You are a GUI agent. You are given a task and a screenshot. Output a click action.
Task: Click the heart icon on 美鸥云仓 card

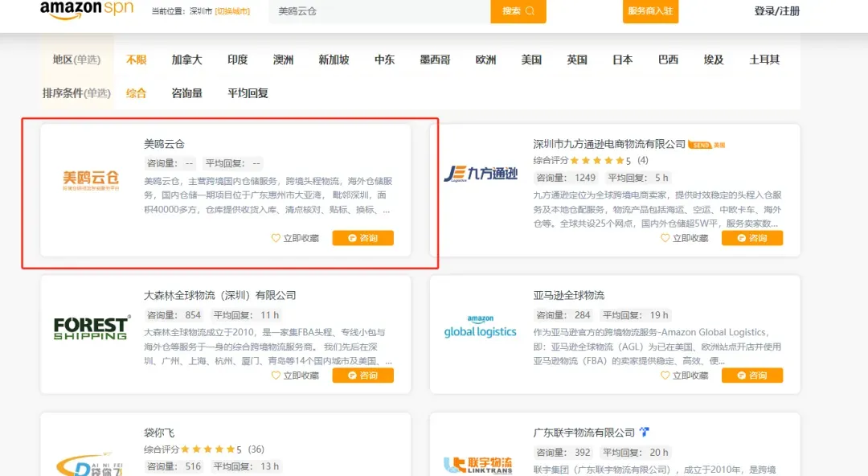point(276,238)
